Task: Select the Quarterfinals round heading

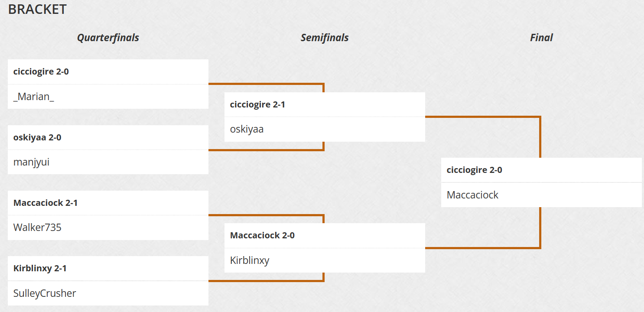Action: click(x=108, y=38)
